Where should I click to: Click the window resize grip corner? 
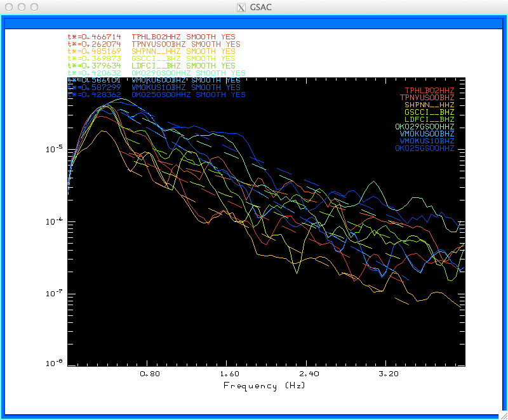coord(504,415)
